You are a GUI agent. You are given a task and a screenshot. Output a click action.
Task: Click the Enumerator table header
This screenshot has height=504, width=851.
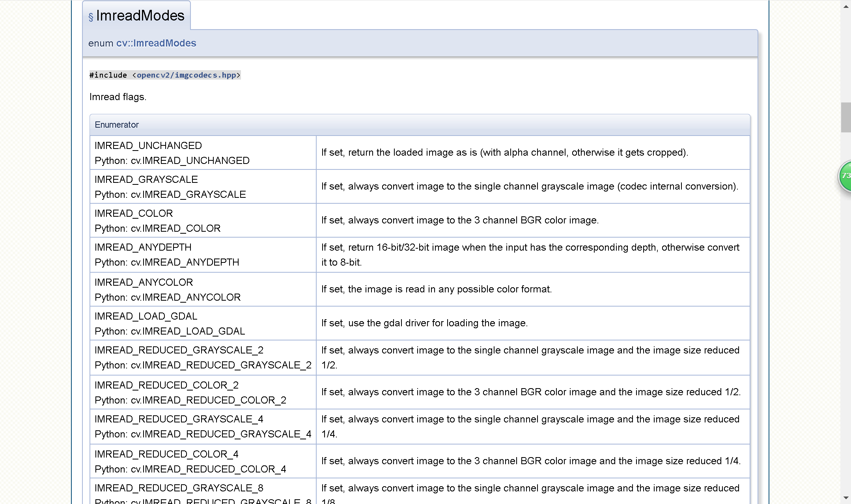pyautogui.click(x=117, y=125)
